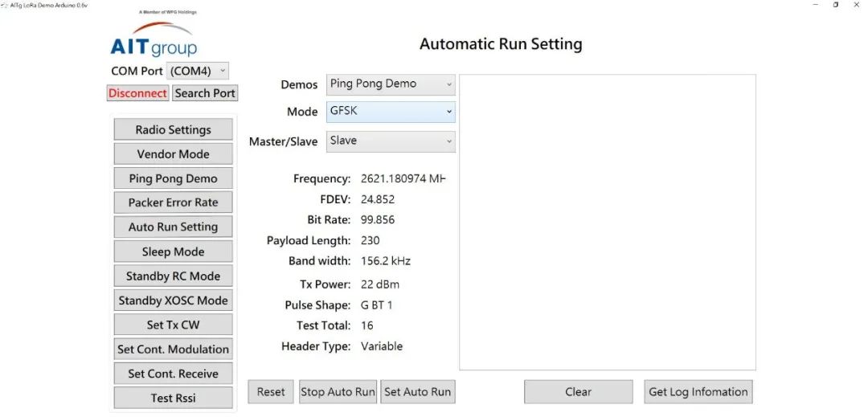Click the Band width value 156.2 kHz

coord(386,261)
